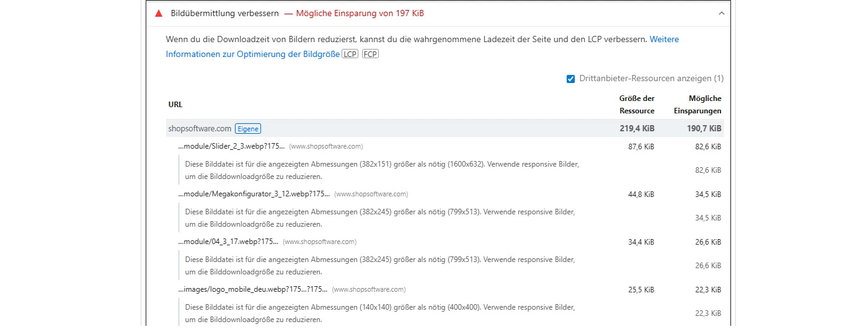Click the Größe der Ressource column header
Image resolution: width=868 pixels, height=332 pixels.
(637, 105)
